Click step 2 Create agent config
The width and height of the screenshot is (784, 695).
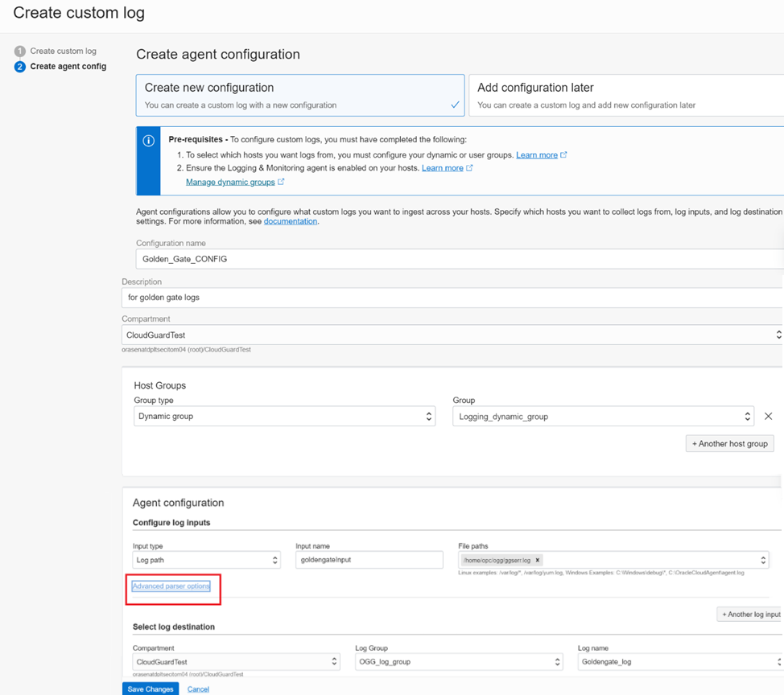[x=68, y=67]
